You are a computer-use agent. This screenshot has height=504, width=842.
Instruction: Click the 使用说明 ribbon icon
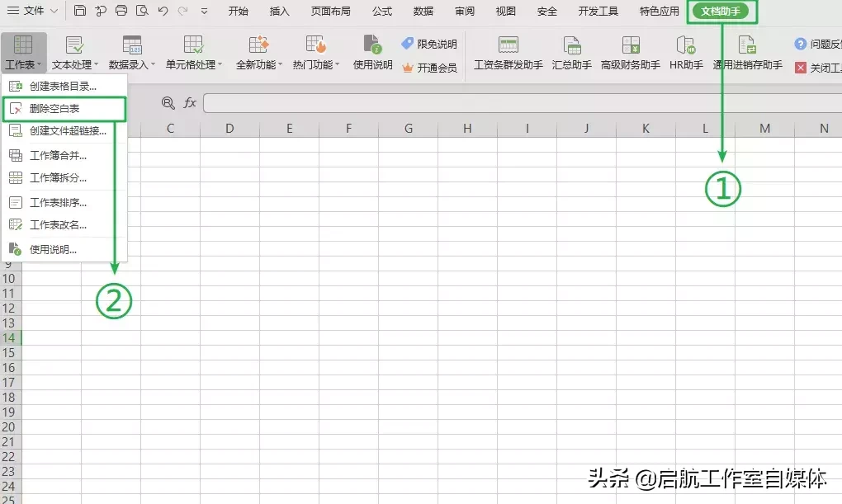coord(372,52)
